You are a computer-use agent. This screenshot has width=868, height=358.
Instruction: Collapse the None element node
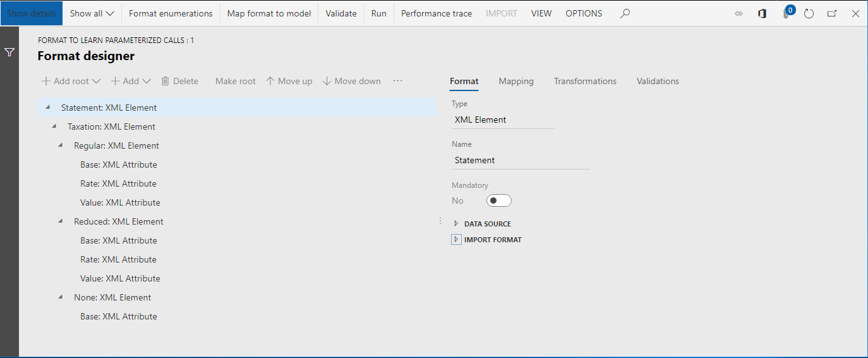point(60,297)
